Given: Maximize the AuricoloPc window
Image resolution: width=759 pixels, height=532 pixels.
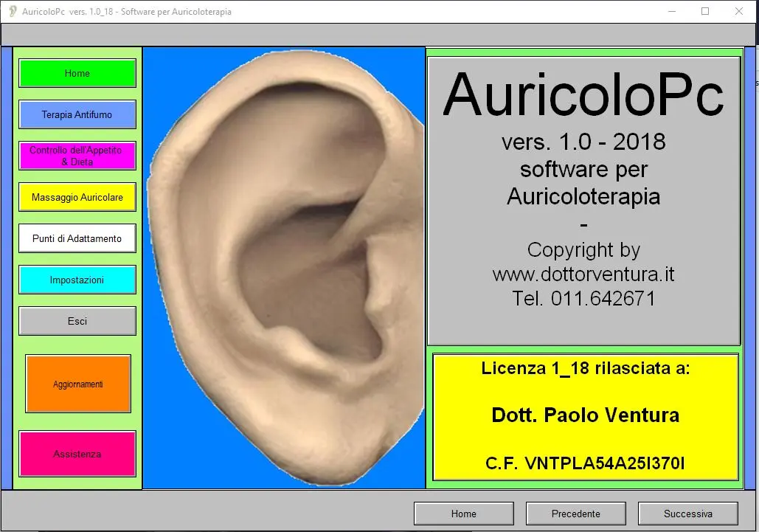Looking at the screenshot, I should click(705, 11).
